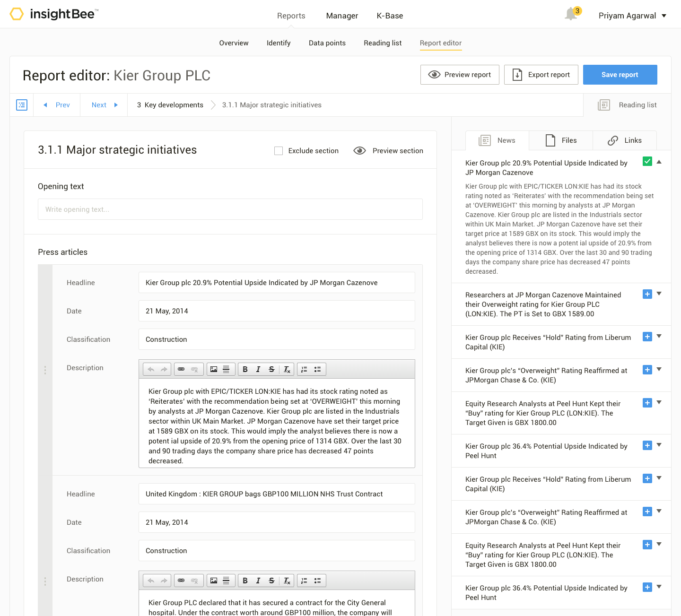
Task: Click unlink in JP Morgan Cazenove article toolbar
Action: (194, 369)
